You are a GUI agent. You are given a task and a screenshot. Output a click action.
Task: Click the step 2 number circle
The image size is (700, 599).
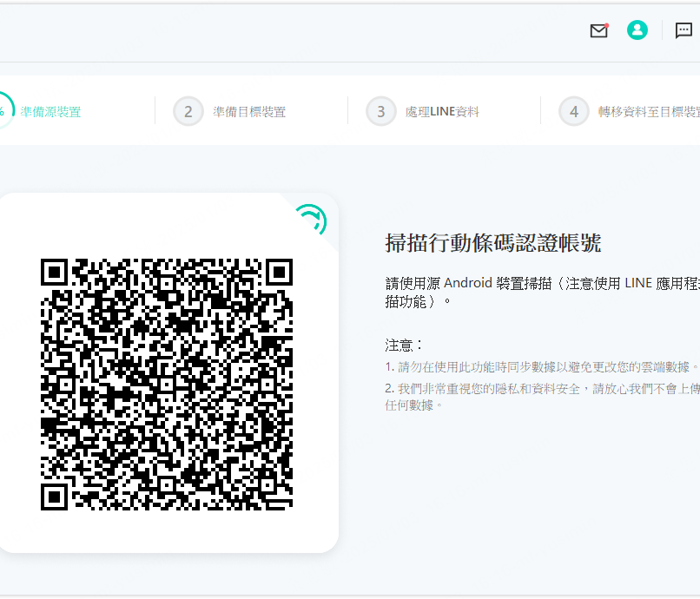(188, 112)
